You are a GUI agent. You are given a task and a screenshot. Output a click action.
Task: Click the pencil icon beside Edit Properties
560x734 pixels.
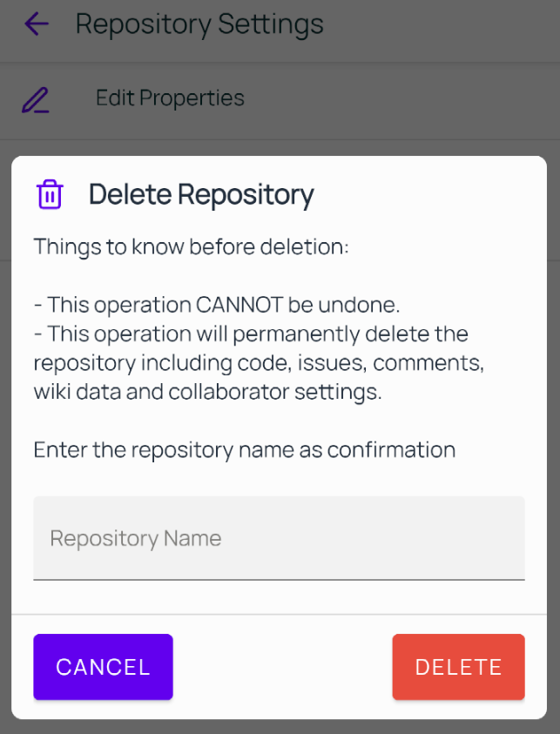click(x=36, y=99)
